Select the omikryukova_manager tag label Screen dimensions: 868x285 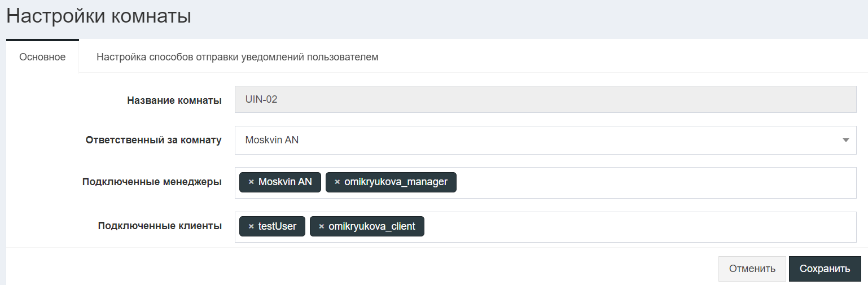[396, 182]
